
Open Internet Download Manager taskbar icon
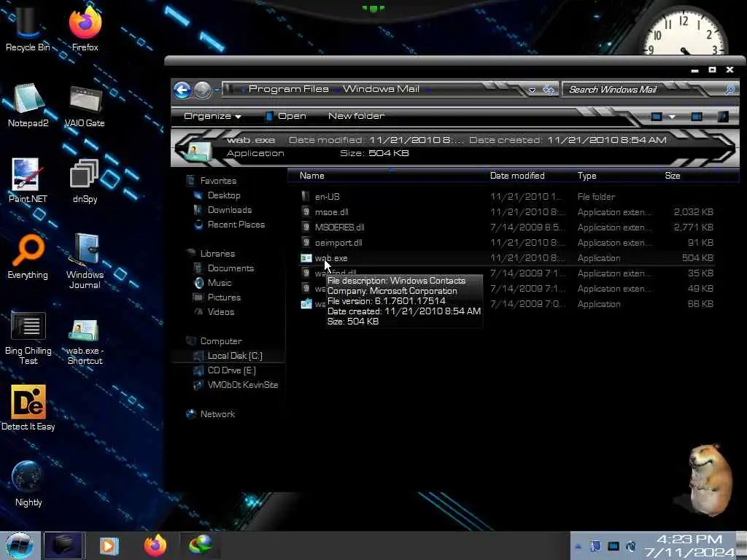click(200, 545)
